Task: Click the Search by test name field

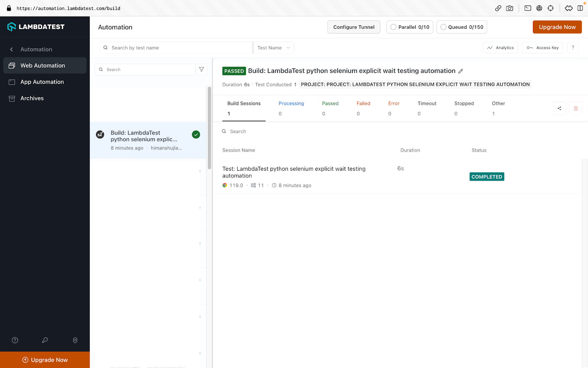Action: tap(176, 48)
